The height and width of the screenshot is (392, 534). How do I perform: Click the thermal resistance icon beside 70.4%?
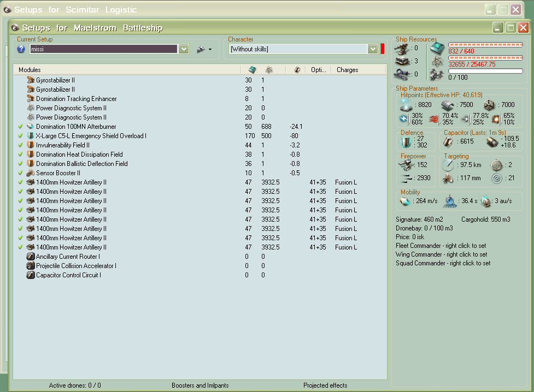(434, 119)
